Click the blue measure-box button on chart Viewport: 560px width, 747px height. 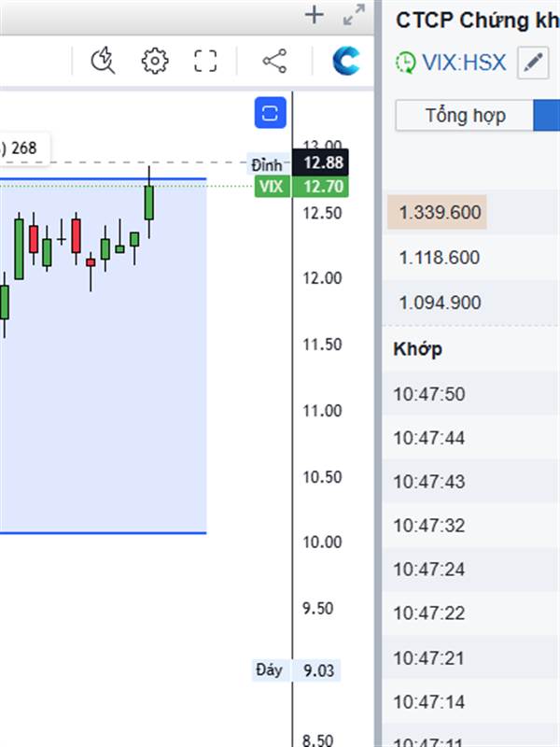(x=270, y=113)
